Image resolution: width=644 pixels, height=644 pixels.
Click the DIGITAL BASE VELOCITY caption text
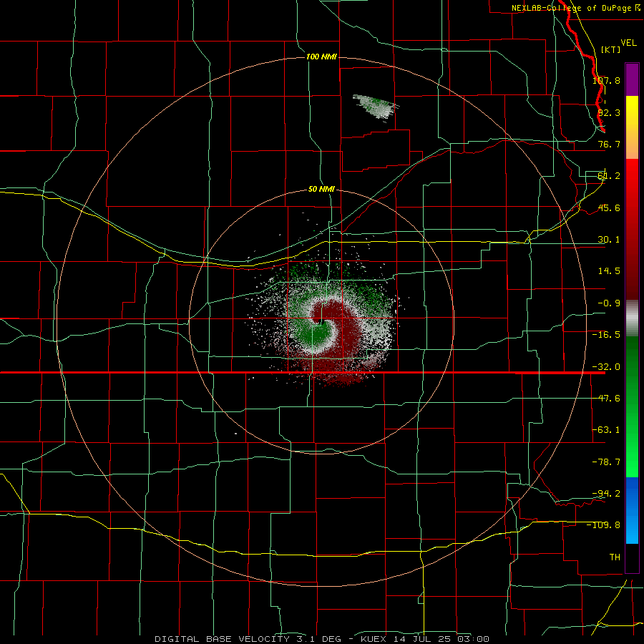tap(223, 639)
